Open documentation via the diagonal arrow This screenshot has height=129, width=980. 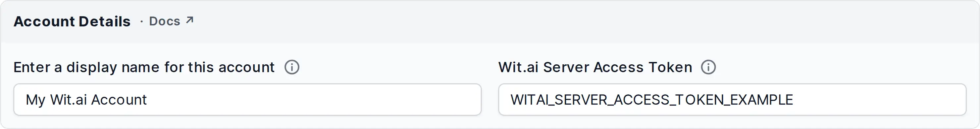189,20
